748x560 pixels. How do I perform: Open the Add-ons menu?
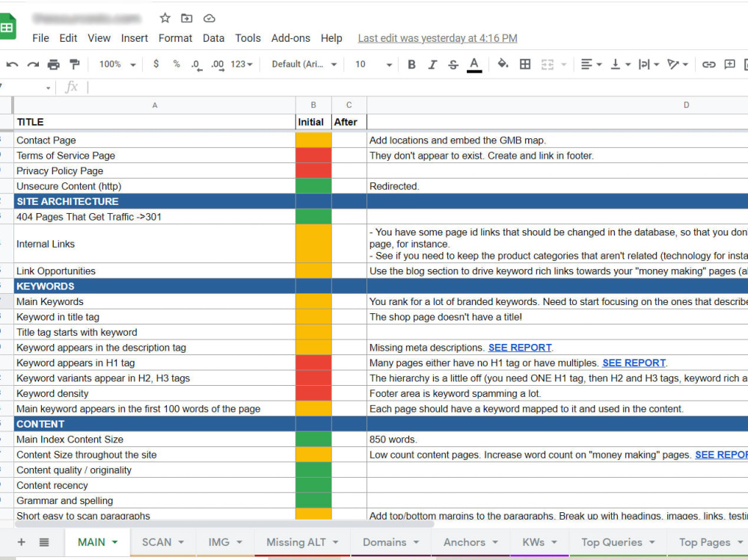click(290, 38)
